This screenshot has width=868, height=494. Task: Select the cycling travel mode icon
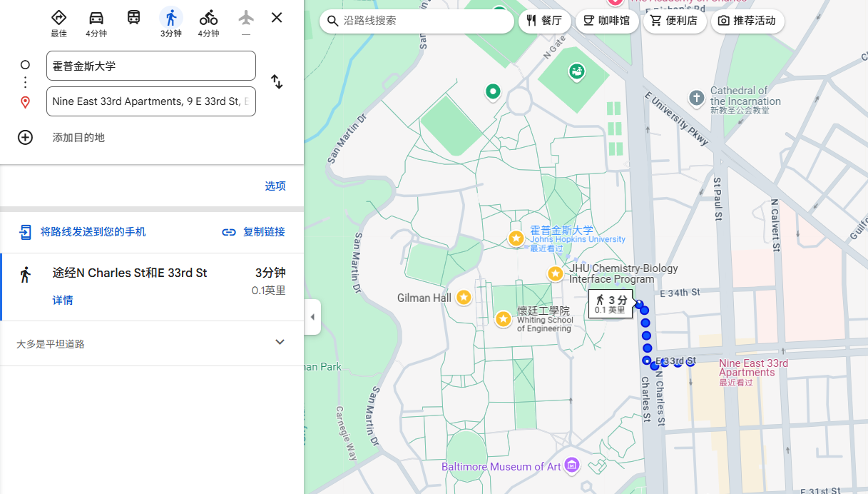(208, 19)
